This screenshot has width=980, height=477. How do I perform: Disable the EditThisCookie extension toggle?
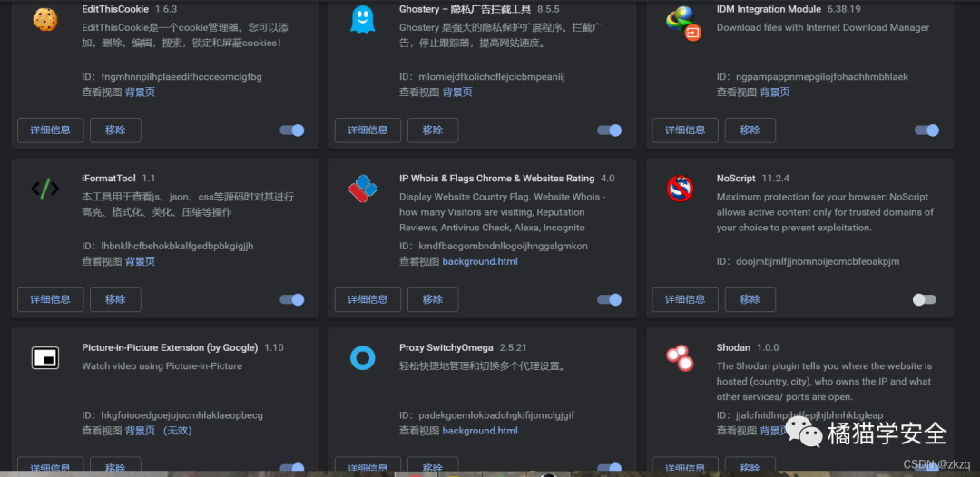click(292, 131)
